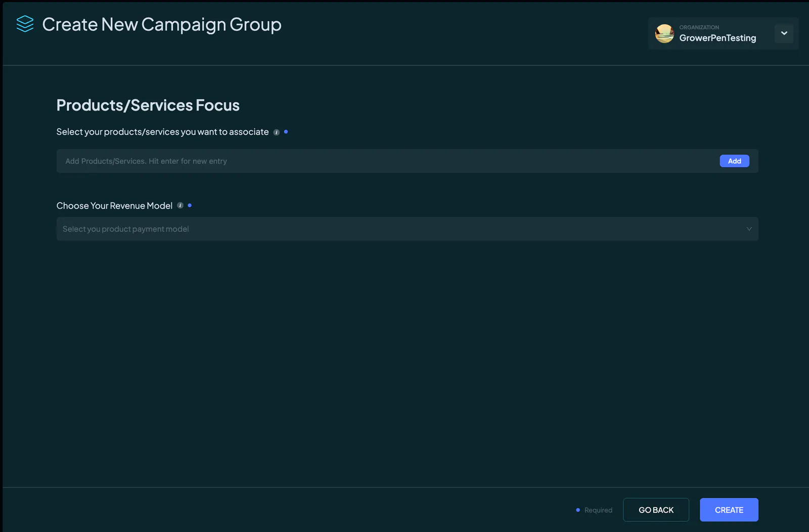This screenshot has width=809, height=532.
Task: Click the Choose Your Revenue Model label
Action: (x=114, y=206)
